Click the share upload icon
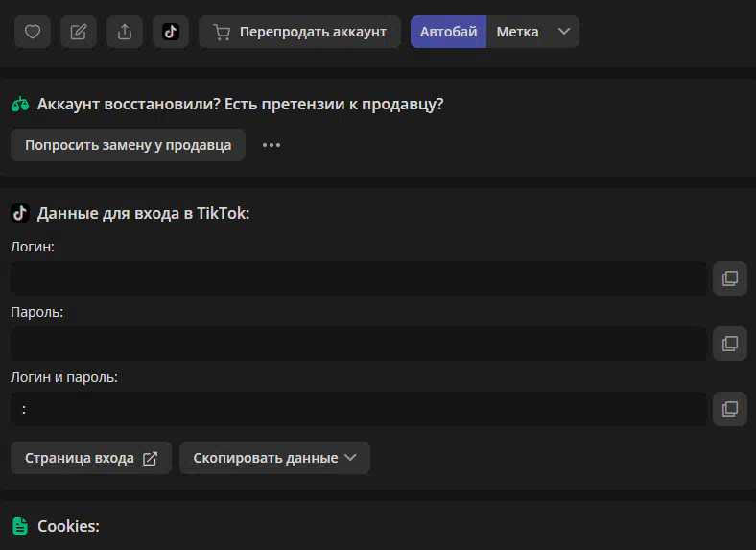 tap(125, 32)
